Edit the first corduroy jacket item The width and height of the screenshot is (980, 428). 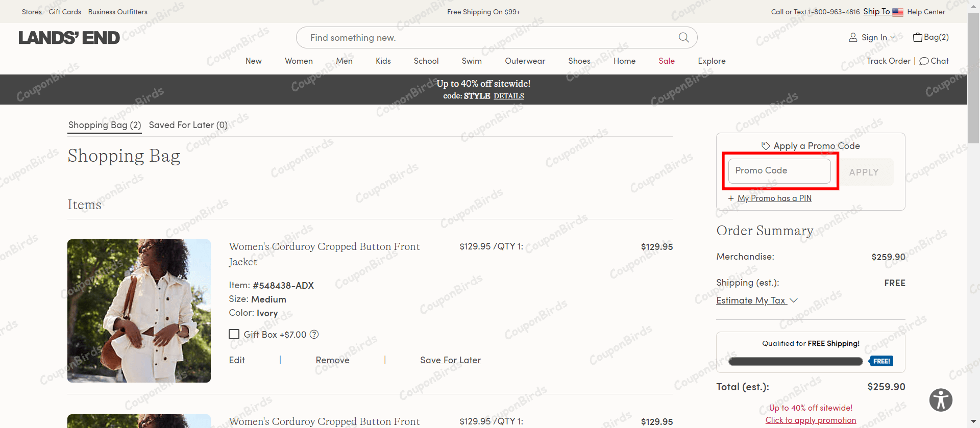[237, 360]
